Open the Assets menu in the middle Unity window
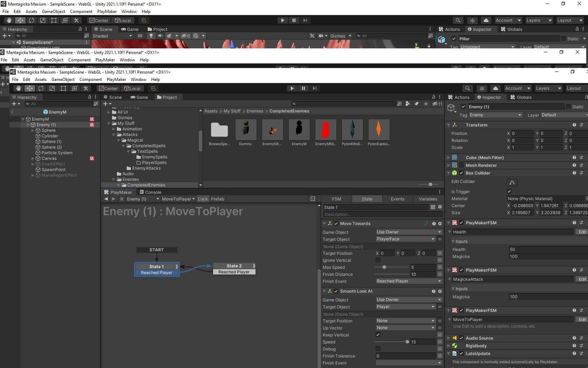Viewport: 588px width, 368px height. pos(29,60)
